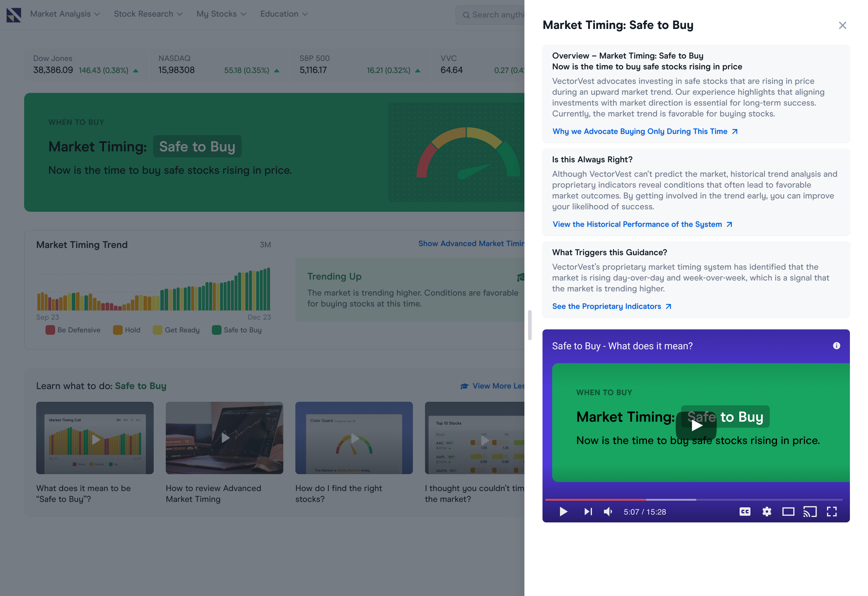Click the search magnifier icon
This screenshot has width=868, height=596.
(466, 15)
